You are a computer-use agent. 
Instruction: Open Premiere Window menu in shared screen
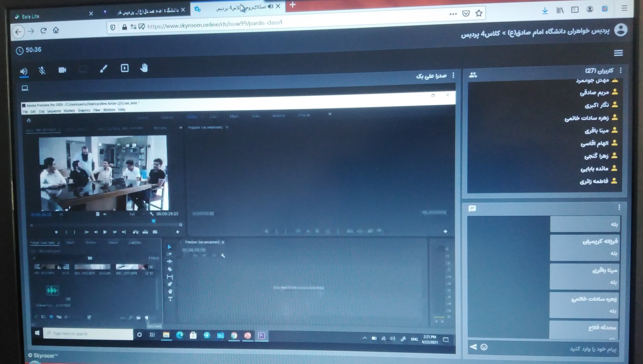(109, 110)
